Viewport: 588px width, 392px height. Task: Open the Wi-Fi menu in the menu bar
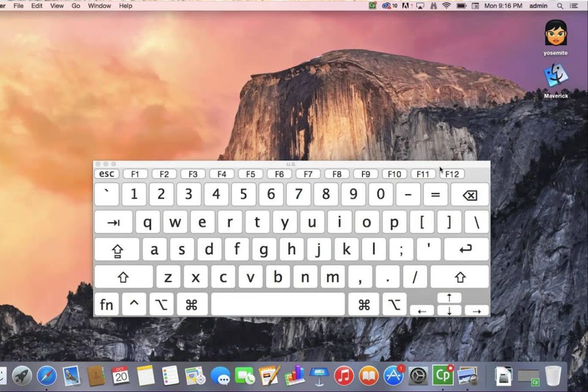tap(446, 6)
